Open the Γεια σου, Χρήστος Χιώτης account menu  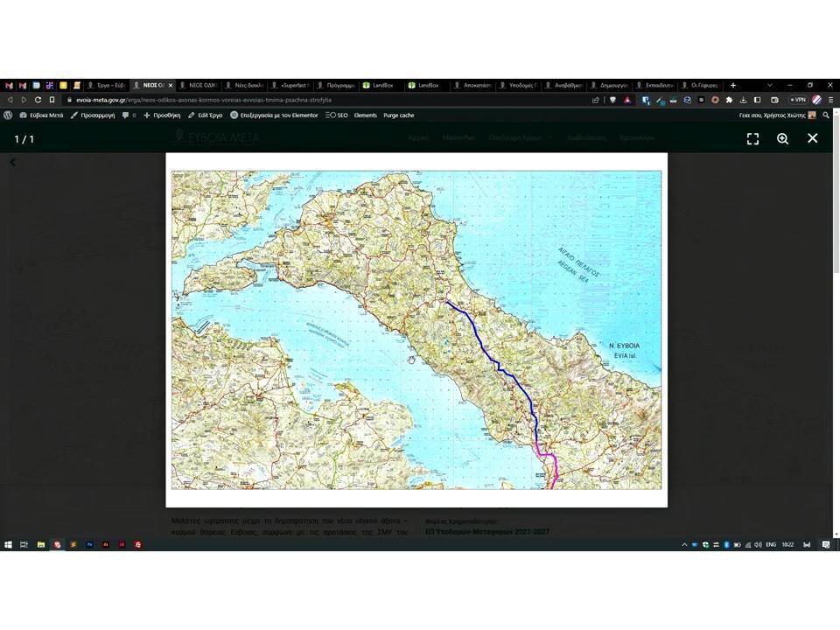click(777, 115)
